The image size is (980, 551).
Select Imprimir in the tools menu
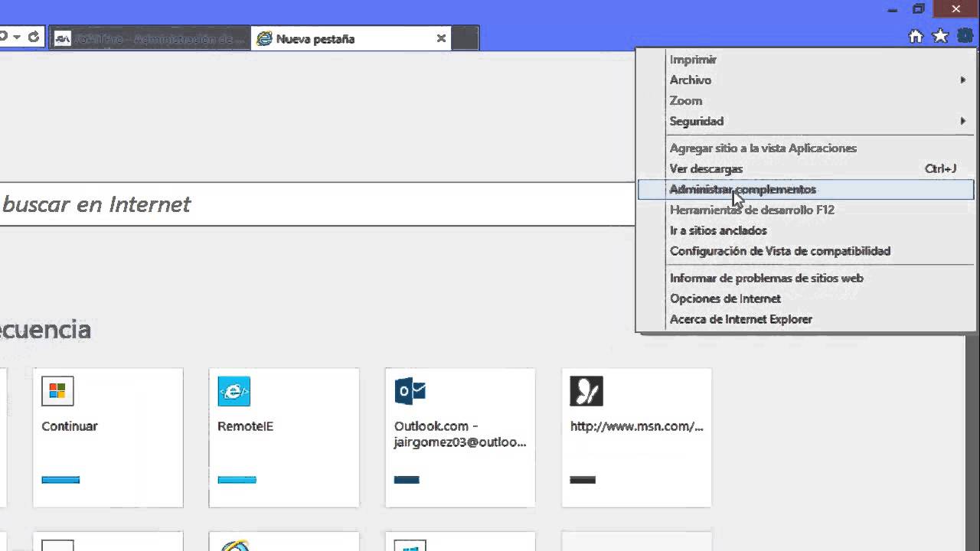[805, 60]
